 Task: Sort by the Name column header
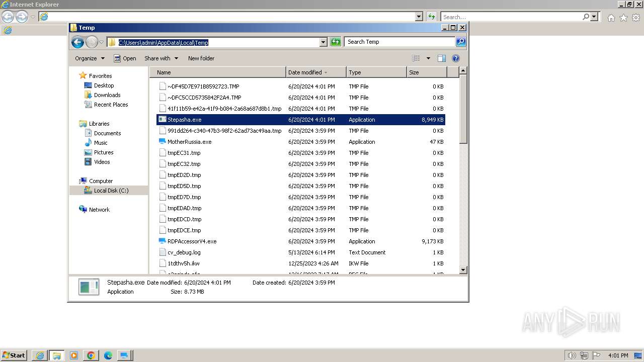coord(218,72)
